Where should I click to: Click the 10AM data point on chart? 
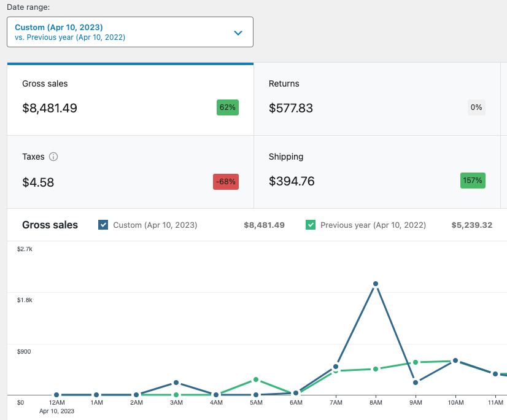coord(455,360)
